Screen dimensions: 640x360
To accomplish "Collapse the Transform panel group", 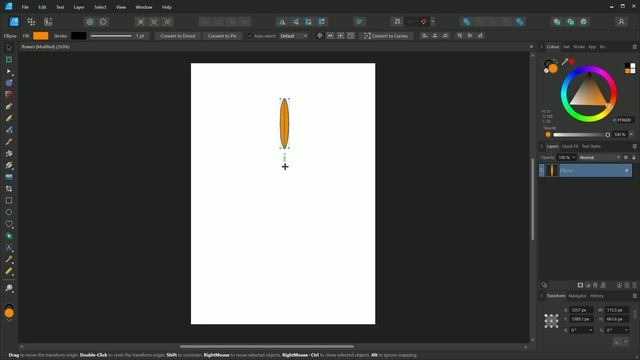I will pos(542,296).
